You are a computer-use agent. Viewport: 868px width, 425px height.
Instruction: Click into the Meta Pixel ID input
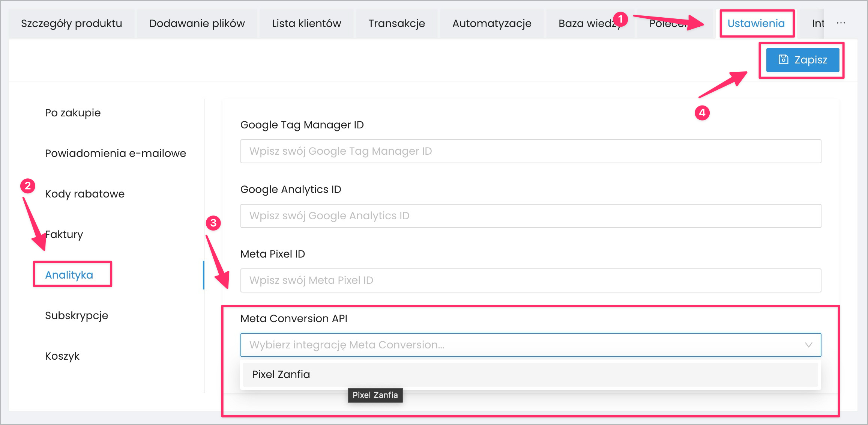(530, 280)
